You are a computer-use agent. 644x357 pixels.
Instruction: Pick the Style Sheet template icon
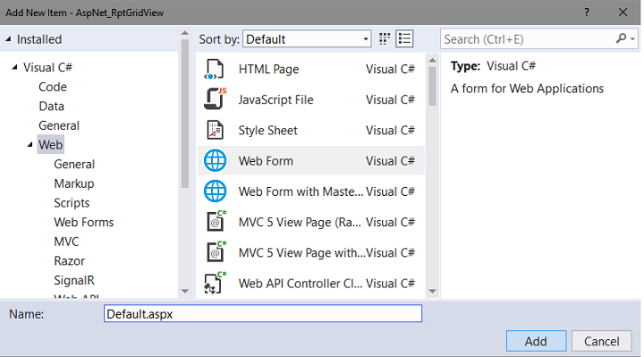tap(215, 131)
